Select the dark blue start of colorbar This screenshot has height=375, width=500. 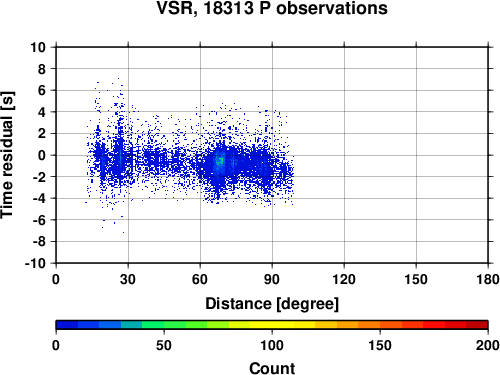click(67, 325)
